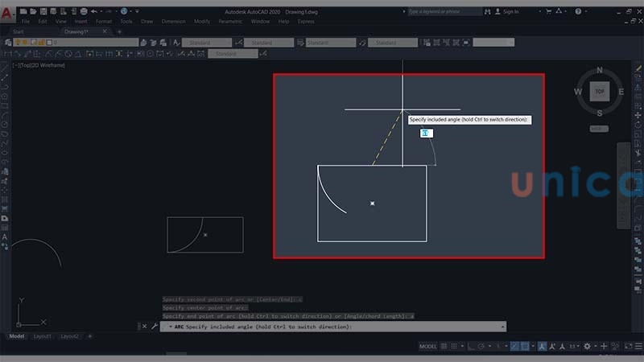Image resolution: width=644 pixels, height=362 pixels.
Task: Expand the command line history arrow
Action: (x=503, y=327)
